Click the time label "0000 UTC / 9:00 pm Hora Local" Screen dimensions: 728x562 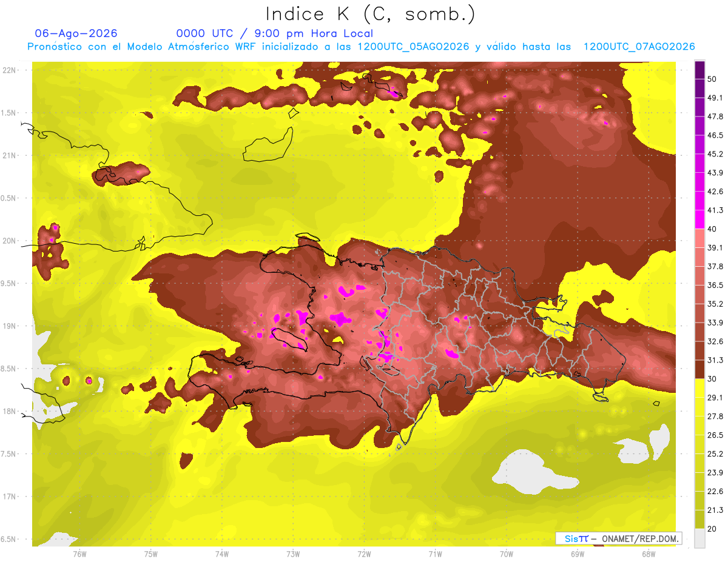[x=274, y=33]
